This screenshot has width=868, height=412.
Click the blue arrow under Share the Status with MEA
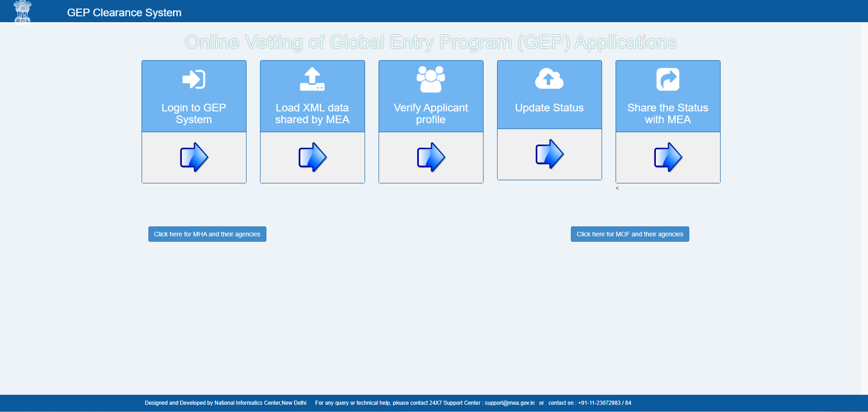pos(668,157)
